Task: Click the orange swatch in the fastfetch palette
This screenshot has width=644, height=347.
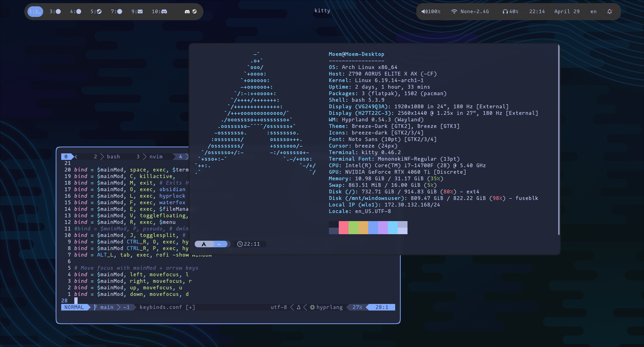Action: click(363, 228)
